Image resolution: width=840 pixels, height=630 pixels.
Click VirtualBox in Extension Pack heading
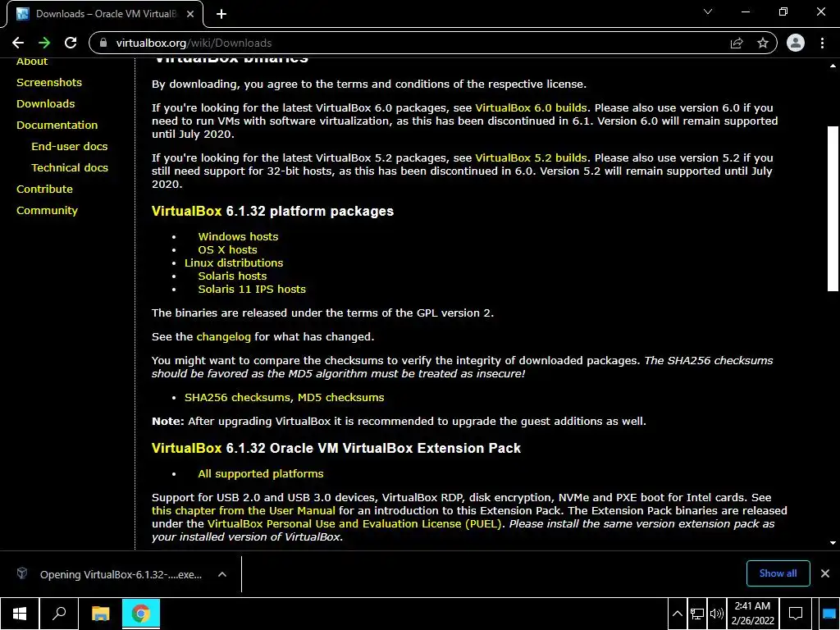click(186, 449)
